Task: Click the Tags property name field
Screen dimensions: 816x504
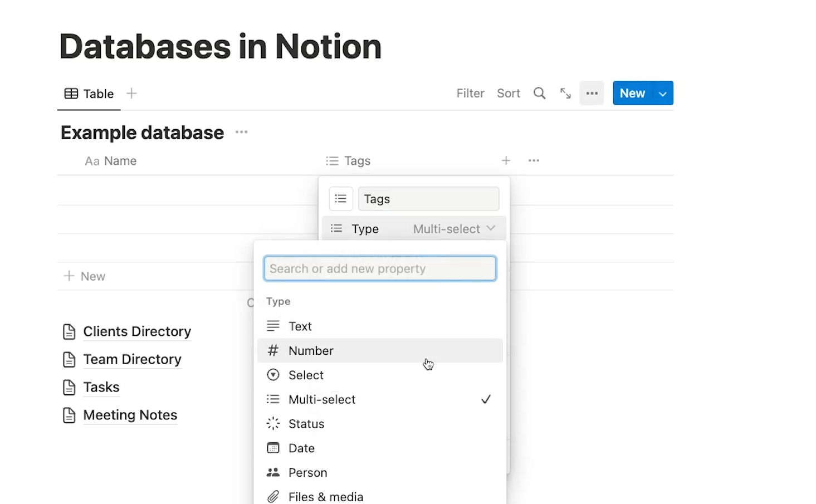Action: pos(428,199)
